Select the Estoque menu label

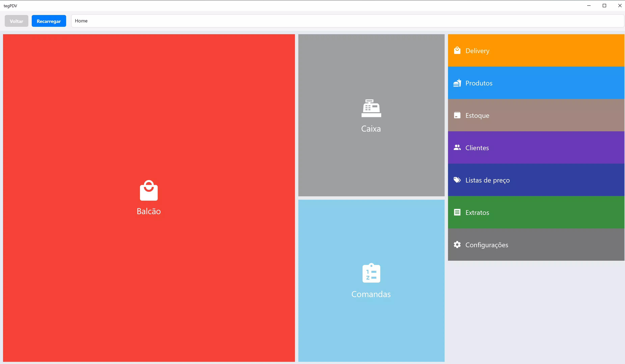(x=477, y=116)
